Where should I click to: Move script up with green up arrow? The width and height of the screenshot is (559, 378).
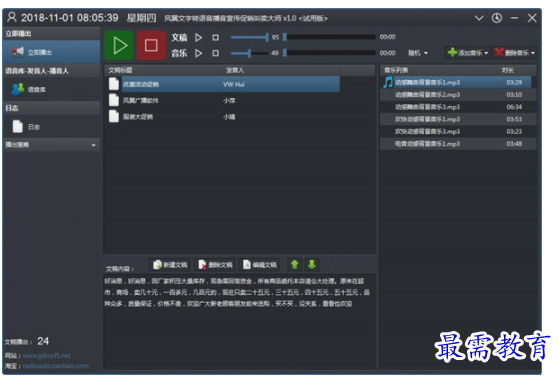pos(294,265)
